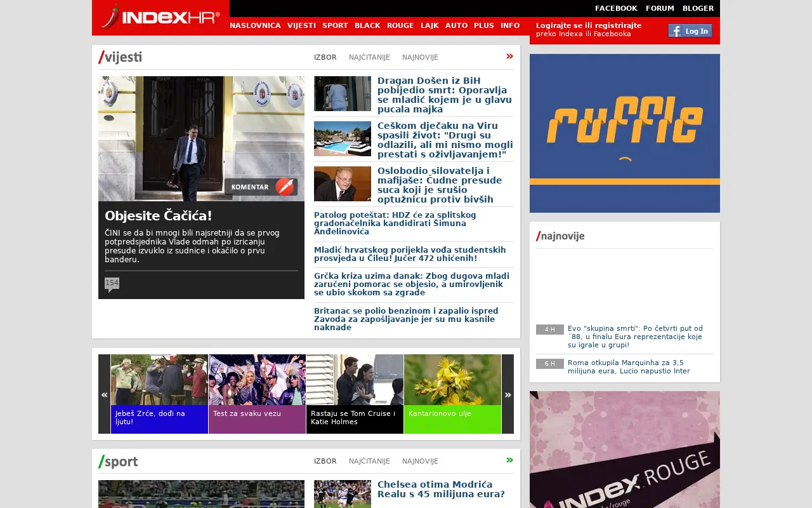This screenshot has width=812, height=508.
Task: Visit the FORUM top link
Action: tap(660, 8)
